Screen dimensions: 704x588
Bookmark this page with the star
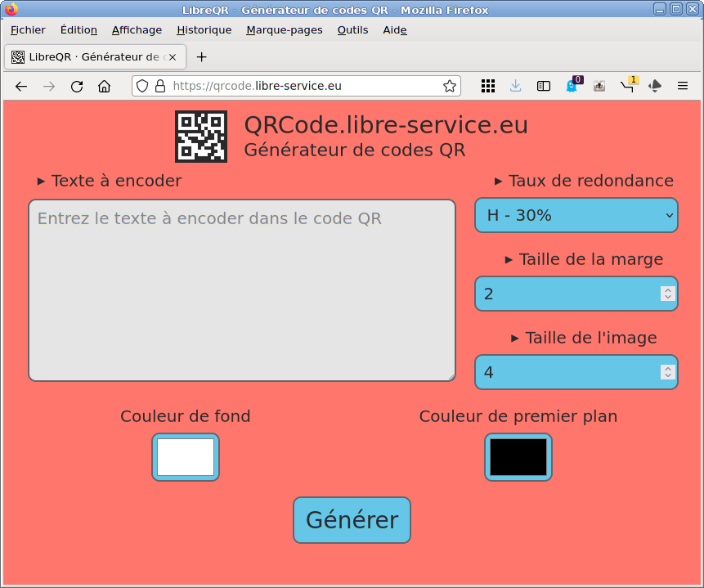click(x=450, y=86)
